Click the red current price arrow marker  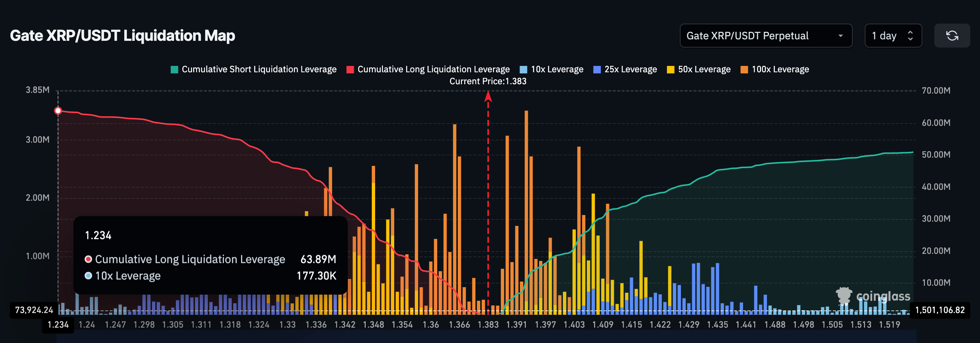pyautogui.click(x=488, y=97)
